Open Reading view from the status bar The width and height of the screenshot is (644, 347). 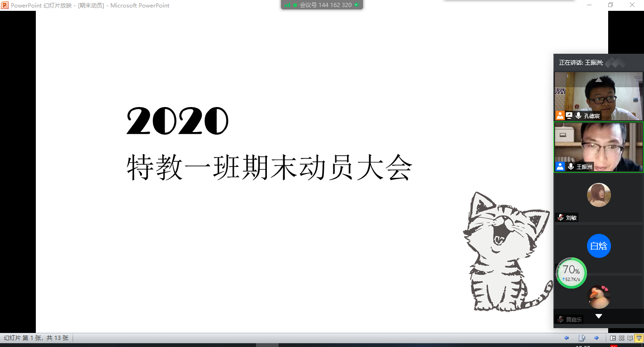(630, 338)
